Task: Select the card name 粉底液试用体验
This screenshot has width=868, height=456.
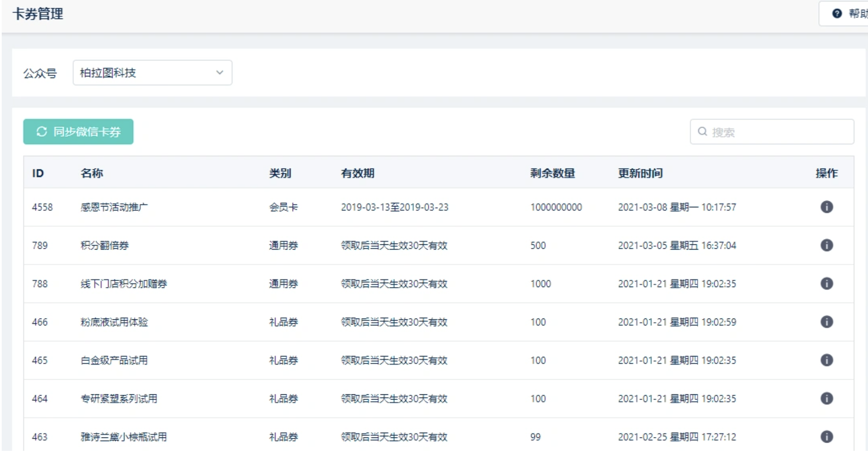Action: (114, 322)
